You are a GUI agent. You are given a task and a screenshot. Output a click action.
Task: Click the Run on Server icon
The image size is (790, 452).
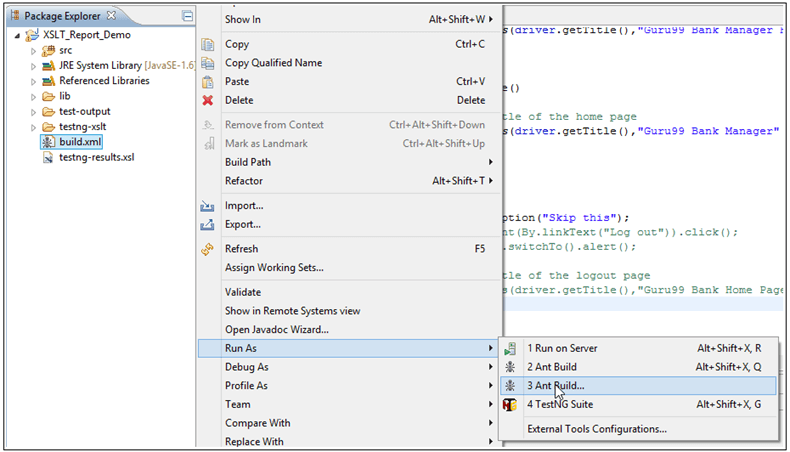pyautogui.click(x=511, y=349)
